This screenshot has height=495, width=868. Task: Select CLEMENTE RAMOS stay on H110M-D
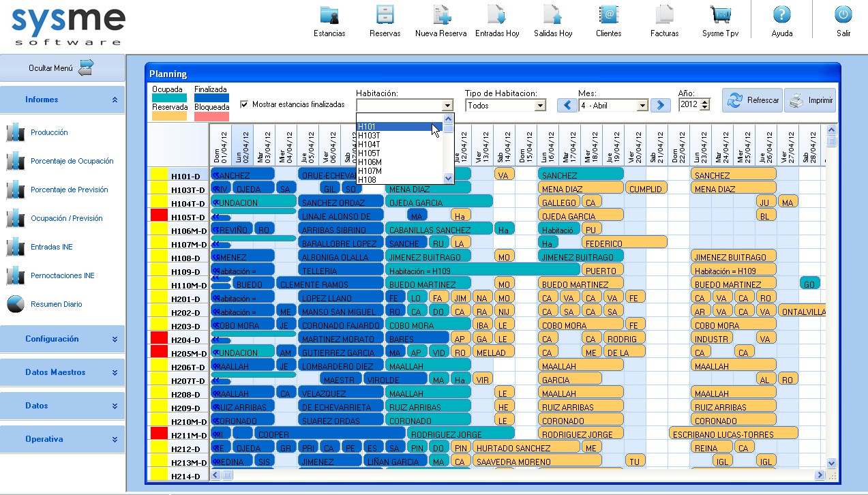(x=330, y=284)
